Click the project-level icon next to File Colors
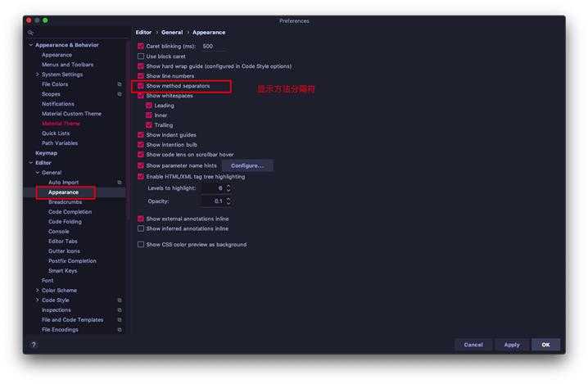This screenshot has height=384, width=588. click(120, 84)
